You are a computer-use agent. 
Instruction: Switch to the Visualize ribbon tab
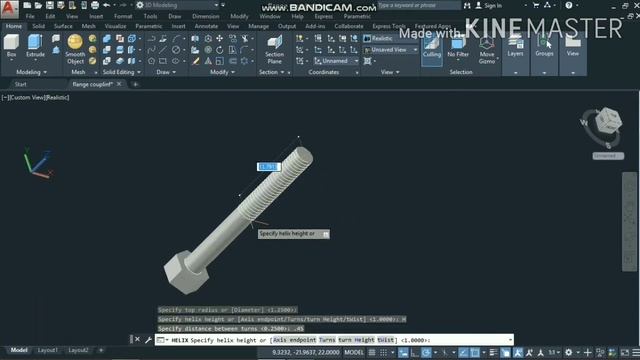(x=116, y=26)
